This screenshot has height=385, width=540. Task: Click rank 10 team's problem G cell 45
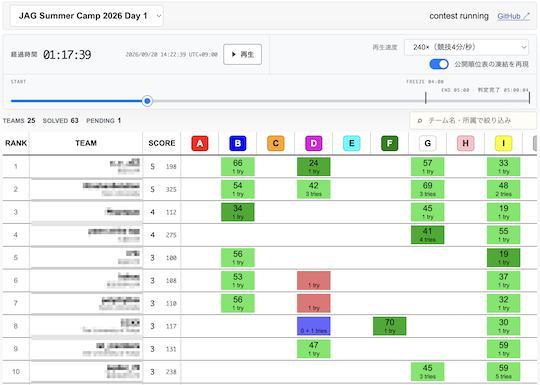click(x=427, y=372)
